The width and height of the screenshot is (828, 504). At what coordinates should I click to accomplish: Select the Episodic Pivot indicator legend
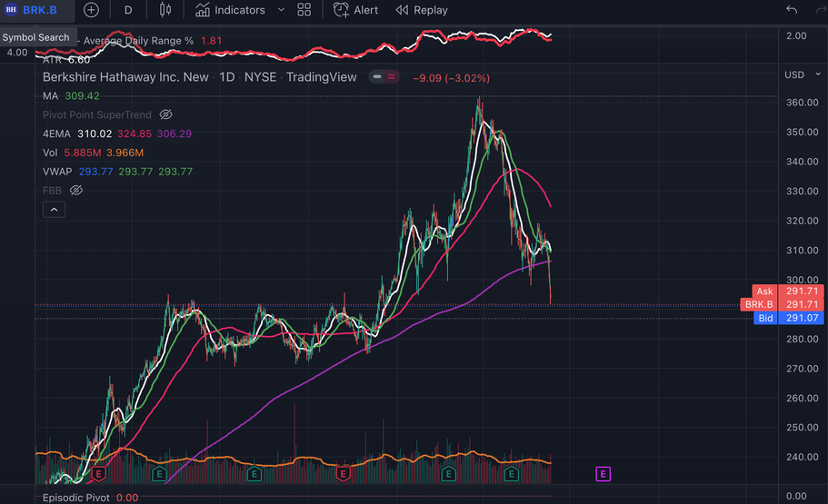pos(90,498)
